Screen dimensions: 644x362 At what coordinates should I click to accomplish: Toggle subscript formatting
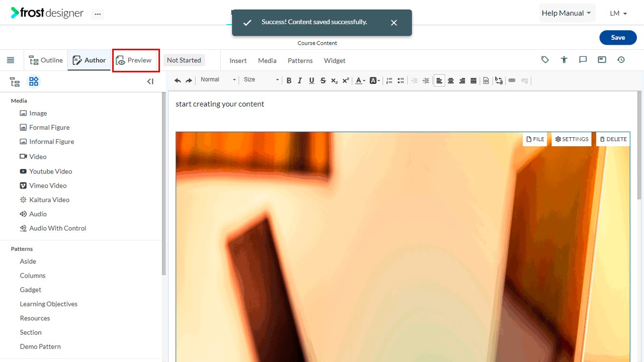click(x=334, y=80)
